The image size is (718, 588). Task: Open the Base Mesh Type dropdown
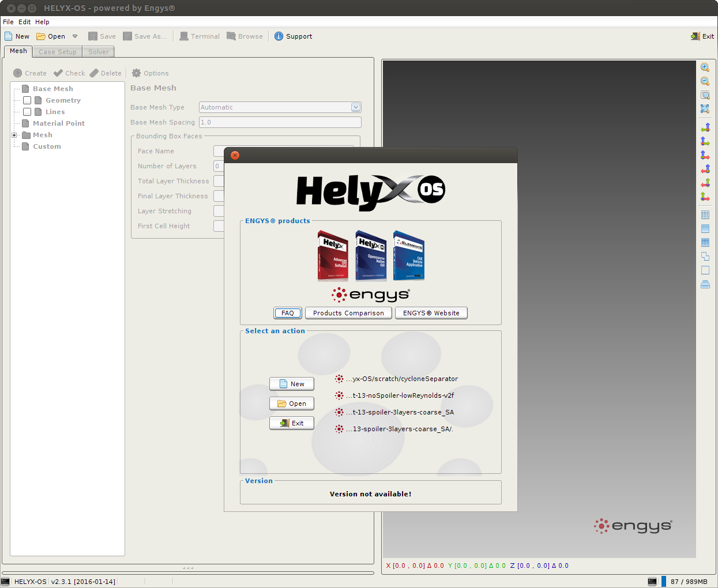356,107
